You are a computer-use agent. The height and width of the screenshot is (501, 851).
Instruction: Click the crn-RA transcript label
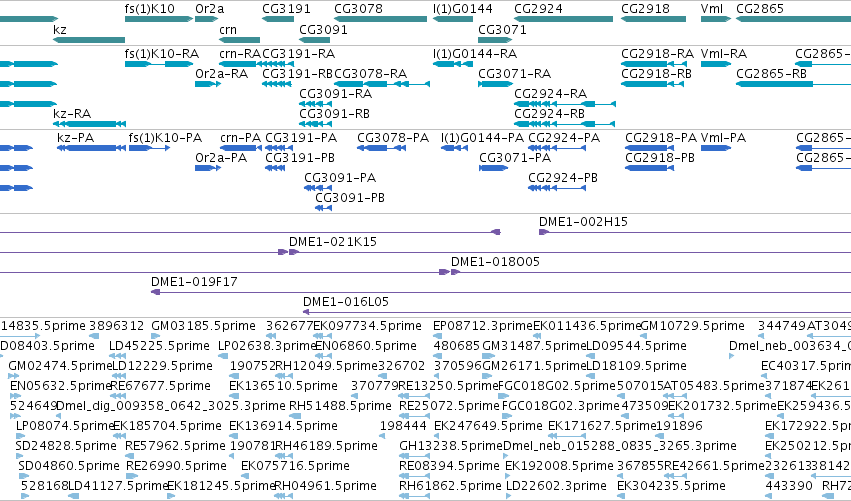(240, 54)
